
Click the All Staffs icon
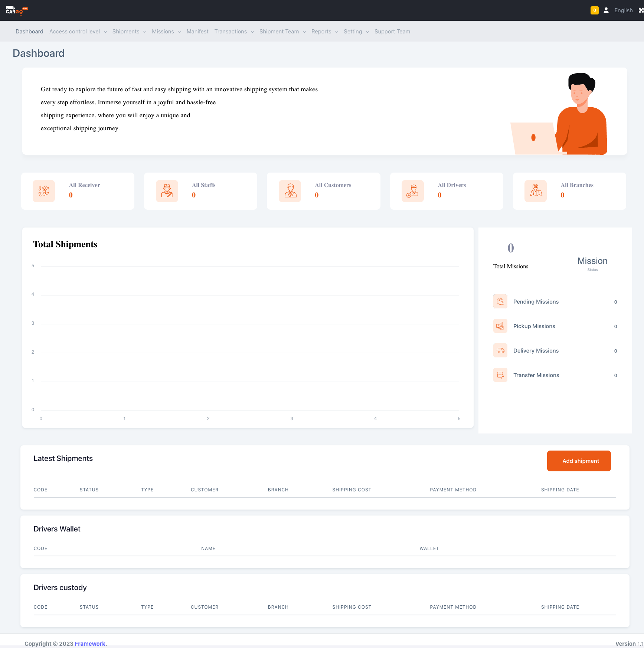pos(167,191)
